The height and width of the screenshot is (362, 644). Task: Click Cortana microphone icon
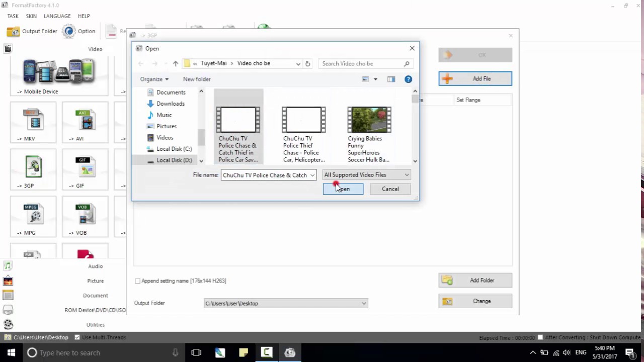[175, 352]
